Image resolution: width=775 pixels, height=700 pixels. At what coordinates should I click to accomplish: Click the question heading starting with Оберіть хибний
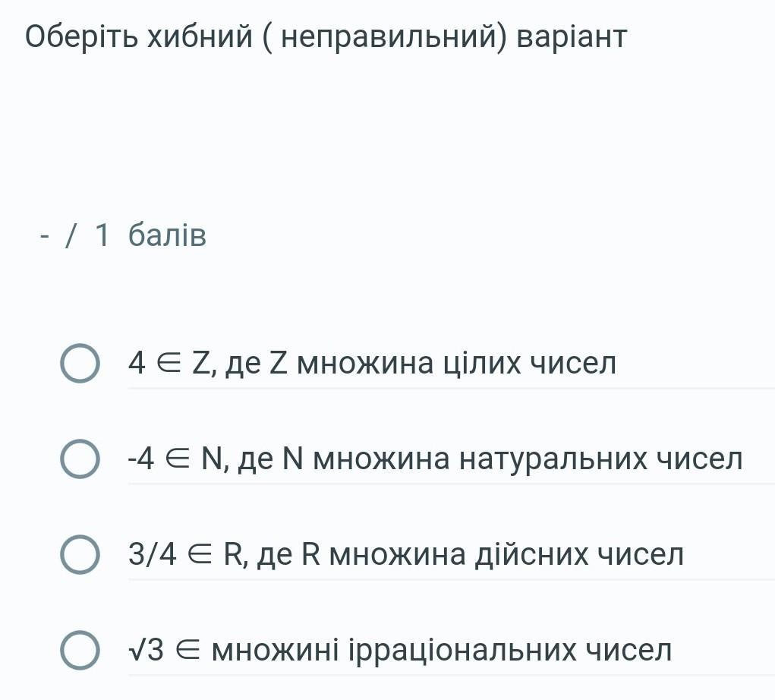coord(326,36)
